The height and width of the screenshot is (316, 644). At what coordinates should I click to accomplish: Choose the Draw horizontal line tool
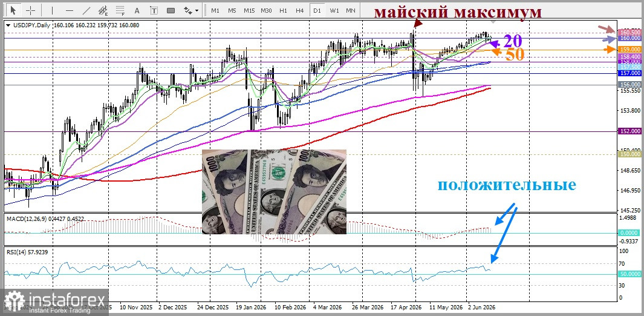click(70, 10)
